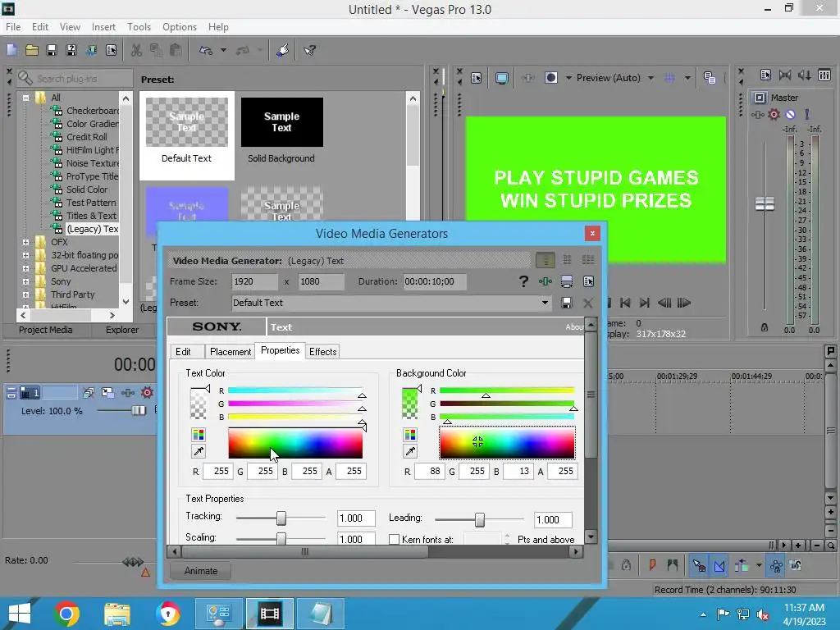Select Credit Roll in plug-in list
This screenshot has width=840, height=630.
tap(87, 137)
